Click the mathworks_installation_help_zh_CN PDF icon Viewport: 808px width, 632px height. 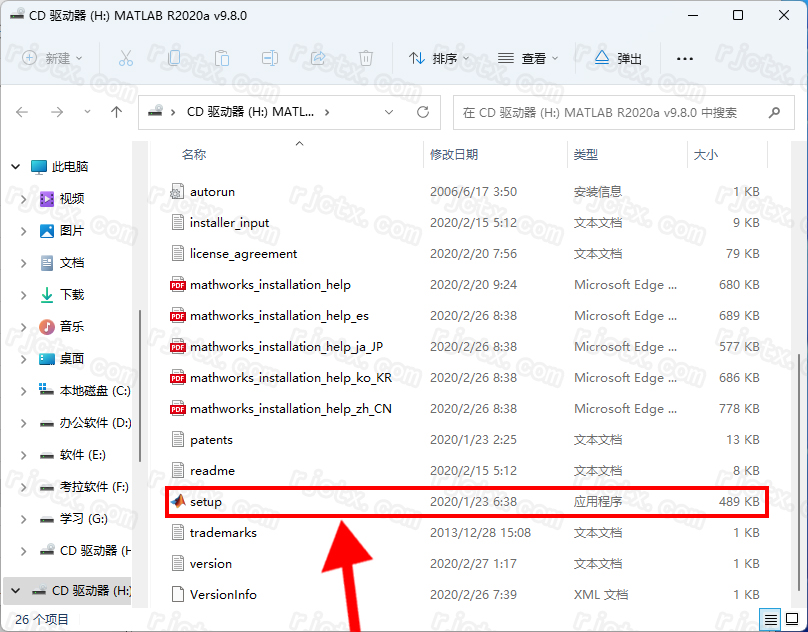tap(177, 408)
